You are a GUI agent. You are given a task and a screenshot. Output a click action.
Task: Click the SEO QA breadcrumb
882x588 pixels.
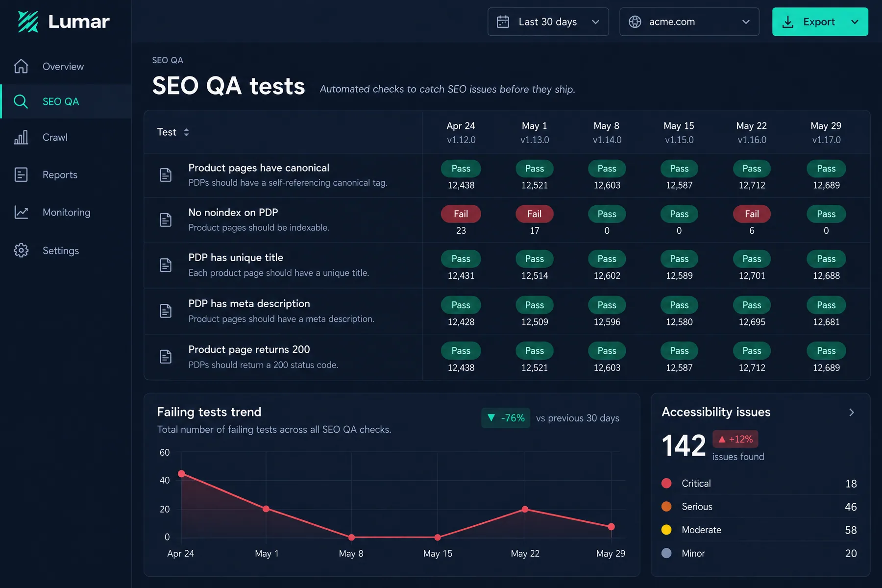[168, 60]
